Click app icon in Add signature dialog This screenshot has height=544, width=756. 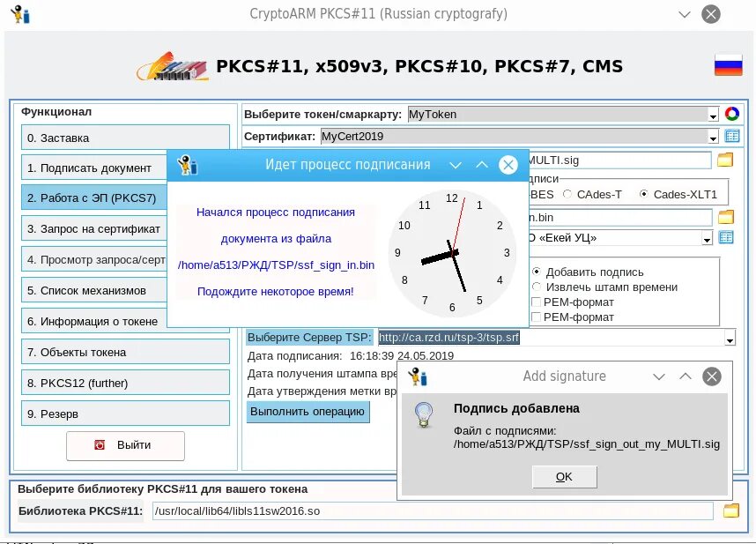(x=418, y=376)
